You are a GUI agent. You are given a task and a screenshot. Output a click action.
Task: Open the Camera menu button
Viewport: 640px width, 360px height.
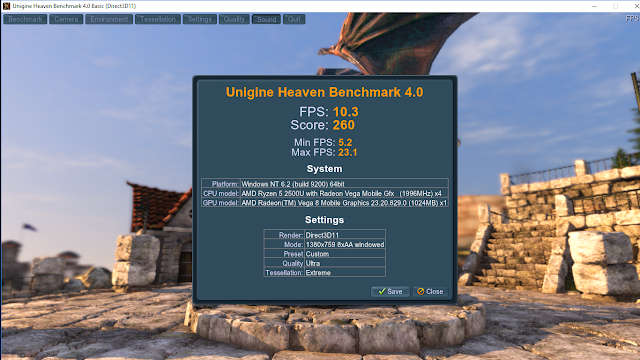click(66, 19)
